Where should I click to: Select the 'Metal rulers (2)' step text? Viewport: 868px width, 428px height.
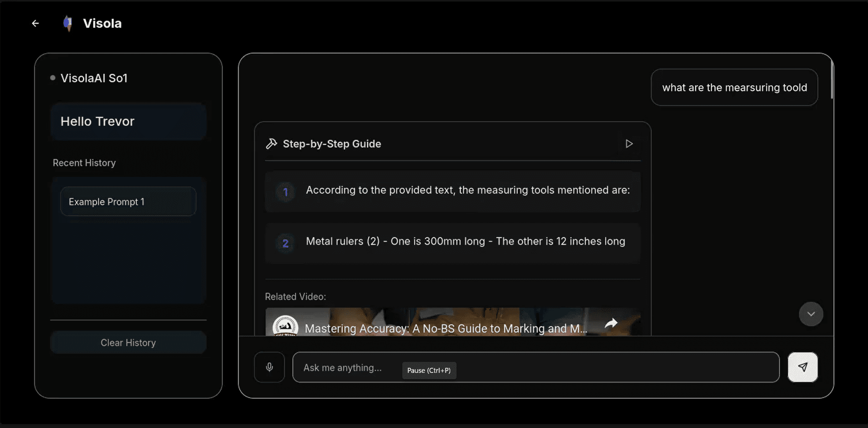point(465,241)
